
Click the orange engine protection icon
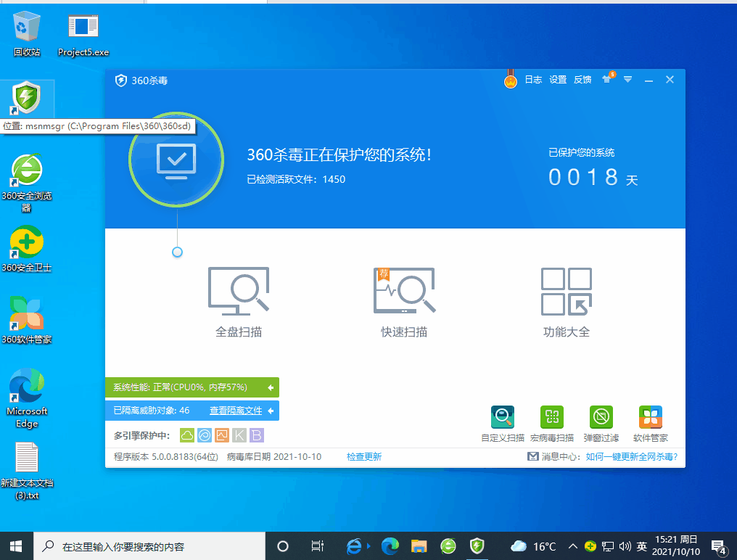click(x=222, y=435)
